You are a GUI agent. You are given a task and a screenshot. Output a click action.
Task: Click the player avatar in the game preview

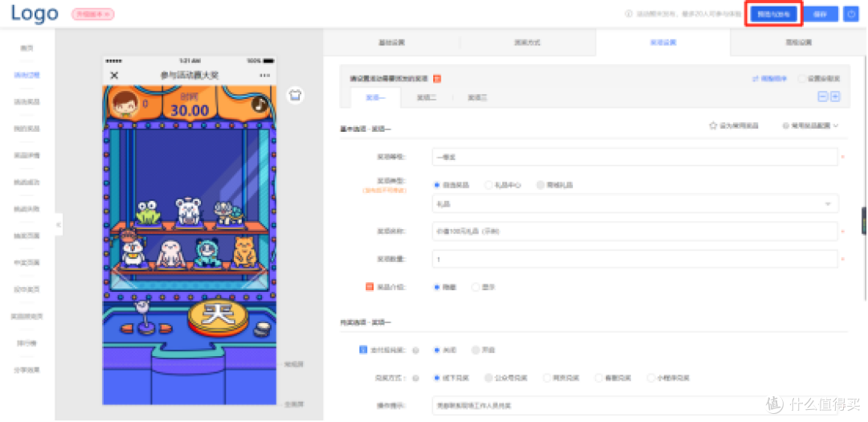[x=125, y=104]
